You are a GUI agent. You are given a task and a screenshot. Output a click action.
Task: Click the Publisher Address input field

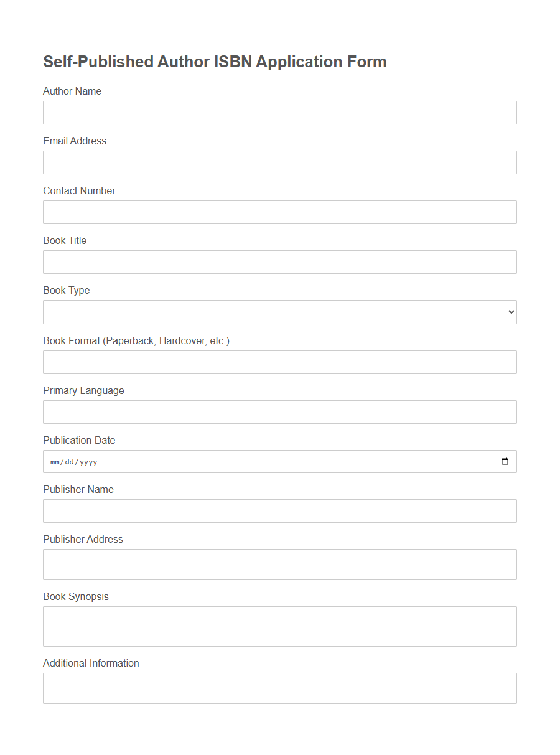click(x=279, y=564)
